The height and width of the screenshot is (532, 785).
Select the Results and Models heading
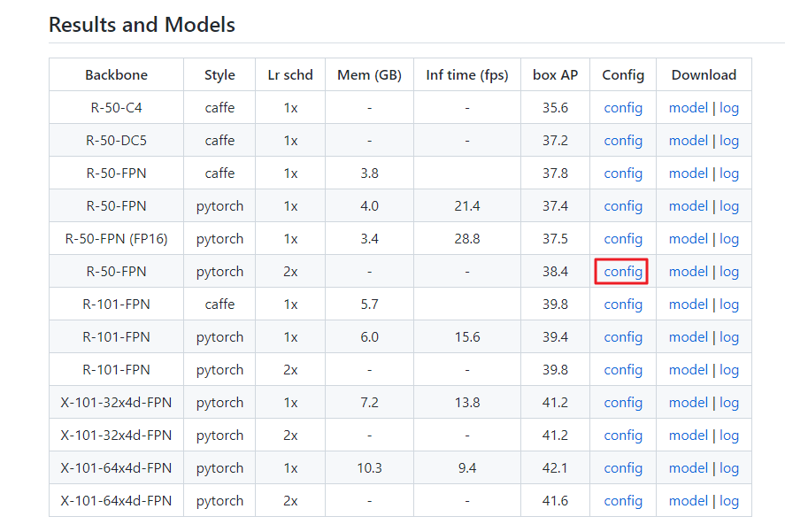pos(142,25)
